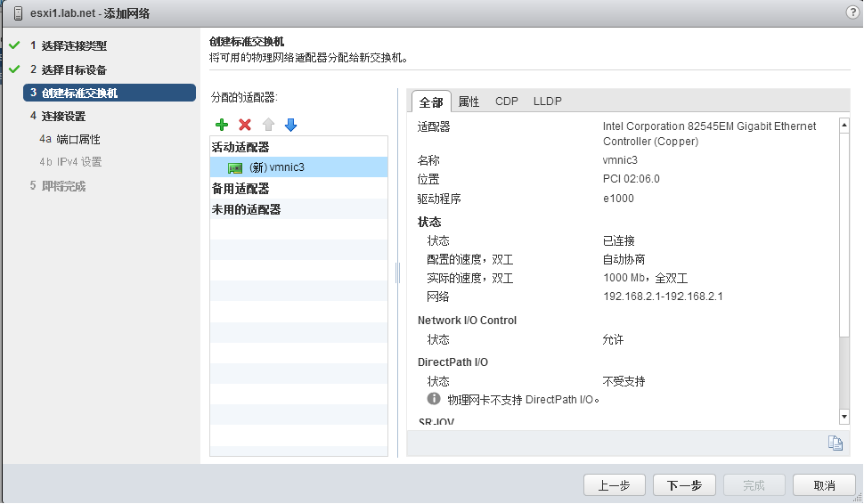
Task: Click the 1000 Mb, 全双工 value
Action: [x=645, y=278]
